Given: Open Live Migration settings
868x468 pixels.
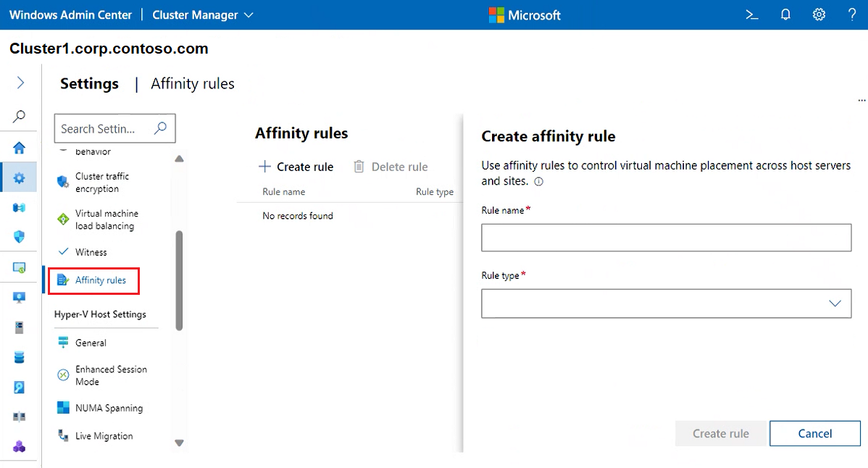Looking at the screenshot, I should tap(104, 436).
